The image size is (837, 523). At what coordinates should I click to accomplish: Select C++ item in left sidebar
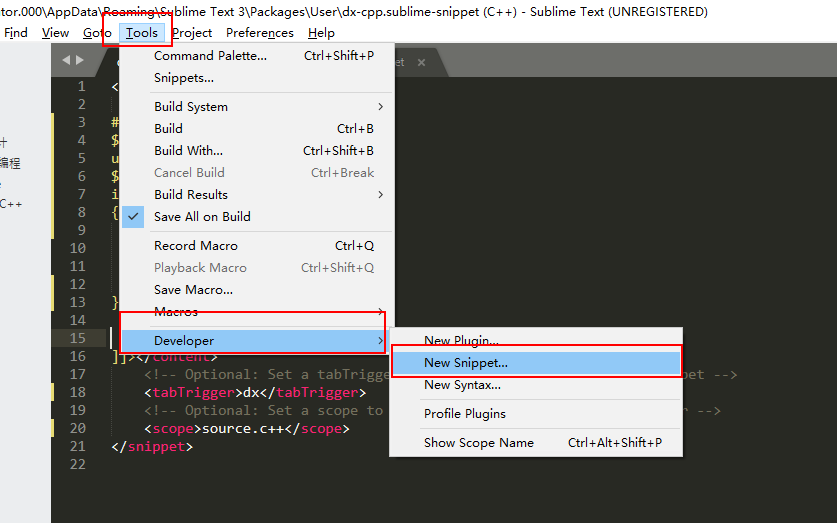point(11,204)
